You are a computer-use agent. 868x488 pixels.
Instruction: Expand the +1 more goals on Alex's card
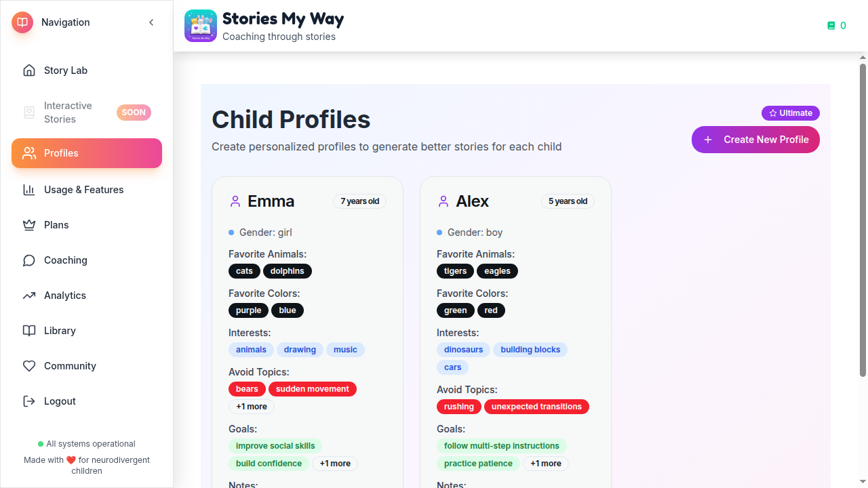(x=546, y=463)
